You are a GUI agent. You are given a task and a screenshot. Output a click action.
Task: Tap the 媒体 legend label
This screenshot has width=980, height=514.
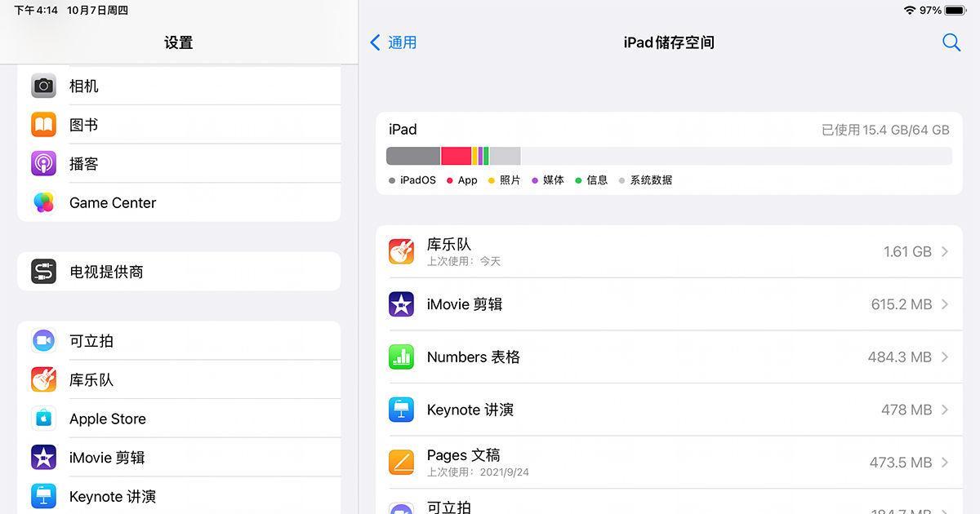554,180
